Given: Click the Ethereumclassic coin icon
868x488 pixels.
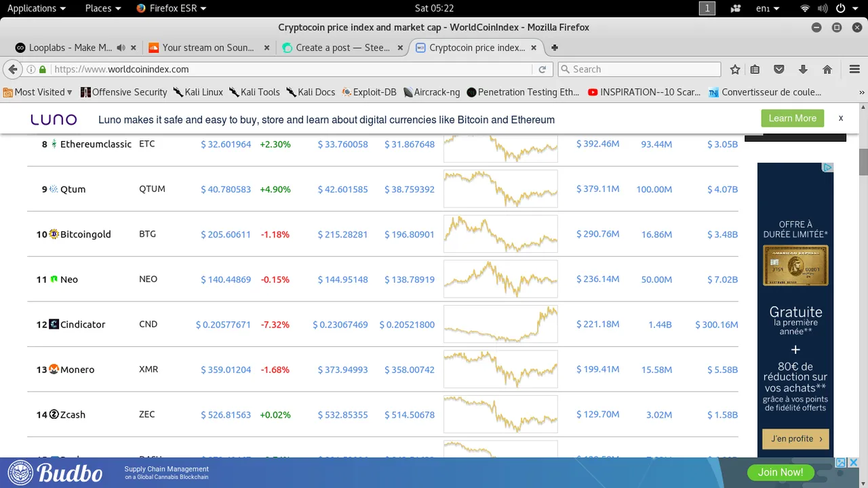Looking at the screenshot, I should tap(54, 144).
